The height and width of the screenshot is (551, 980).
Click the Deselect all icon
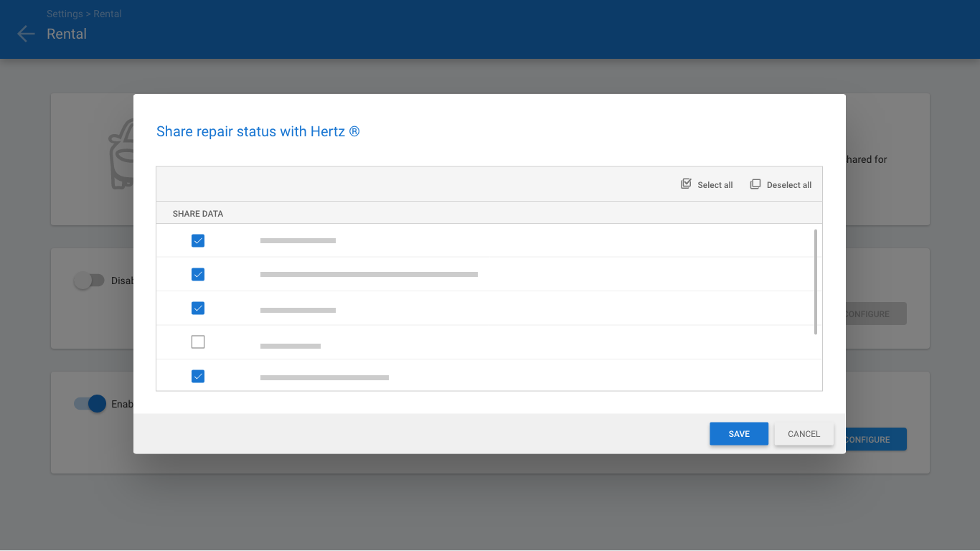[x=755, y=184]
